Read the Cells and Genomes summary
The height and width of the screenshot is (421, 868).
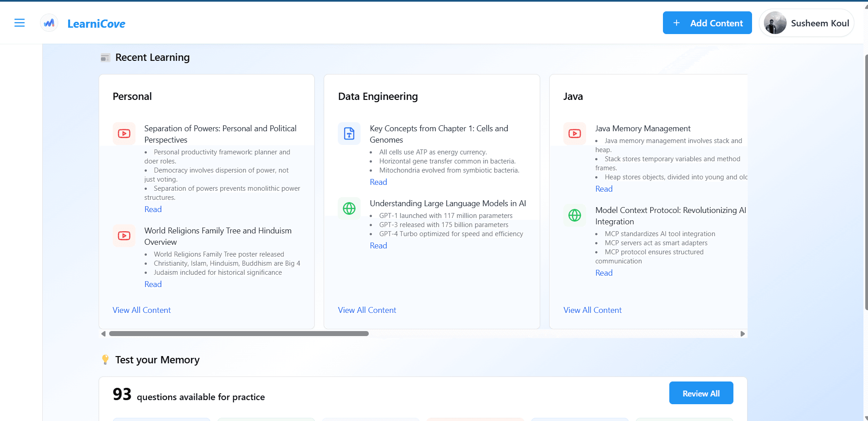[x=378, y=182]
